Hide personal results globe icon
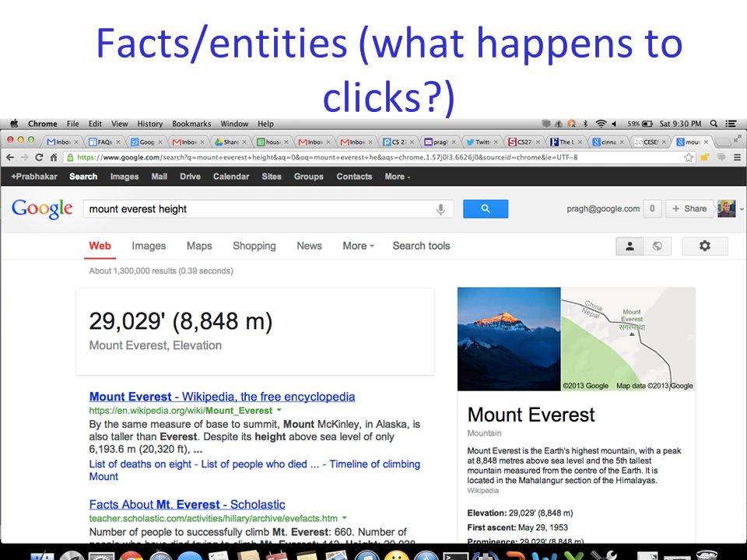Viewport: 747px width, 560px height. pyautogui.click(x=658, y=246)
